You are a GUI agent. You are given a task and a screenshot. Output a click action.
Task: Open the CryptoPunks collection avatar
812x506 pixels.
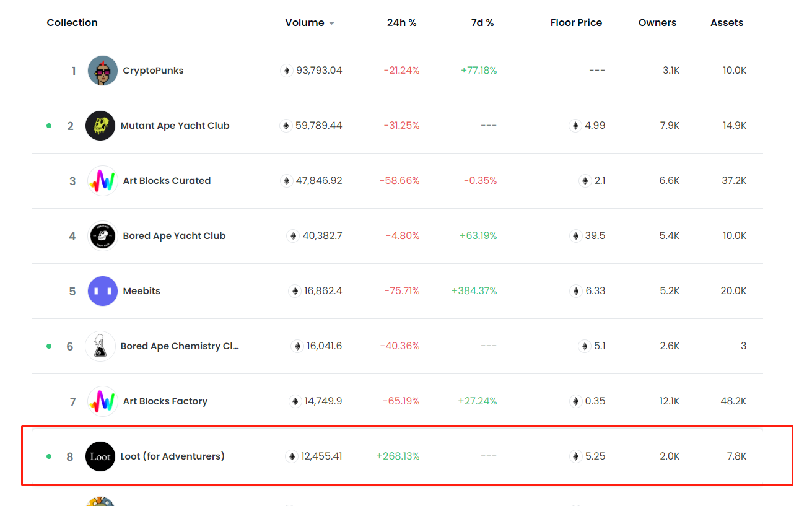pos(103,71)
